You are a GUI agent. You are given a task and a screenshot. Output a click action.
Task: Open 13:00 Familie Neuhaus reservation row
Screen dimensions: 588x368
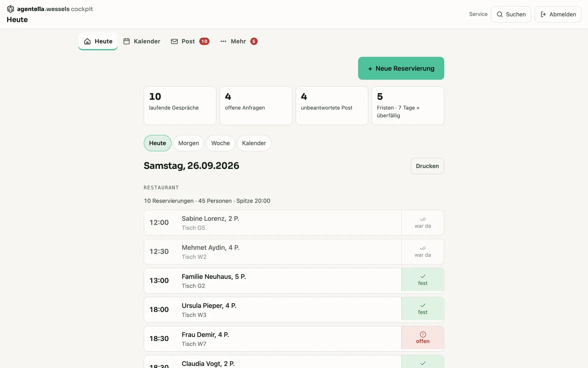point(273,281)
